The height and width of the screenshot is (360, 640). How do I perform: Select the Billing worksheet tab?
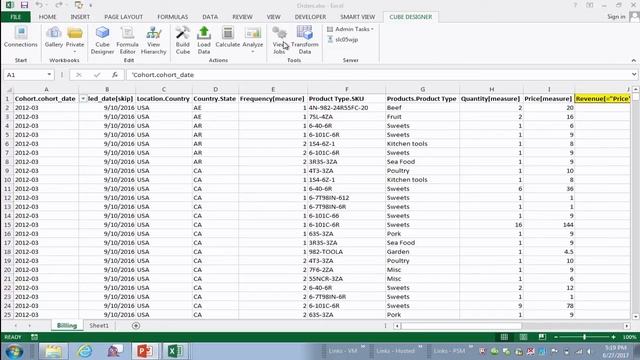click(67, 326)
